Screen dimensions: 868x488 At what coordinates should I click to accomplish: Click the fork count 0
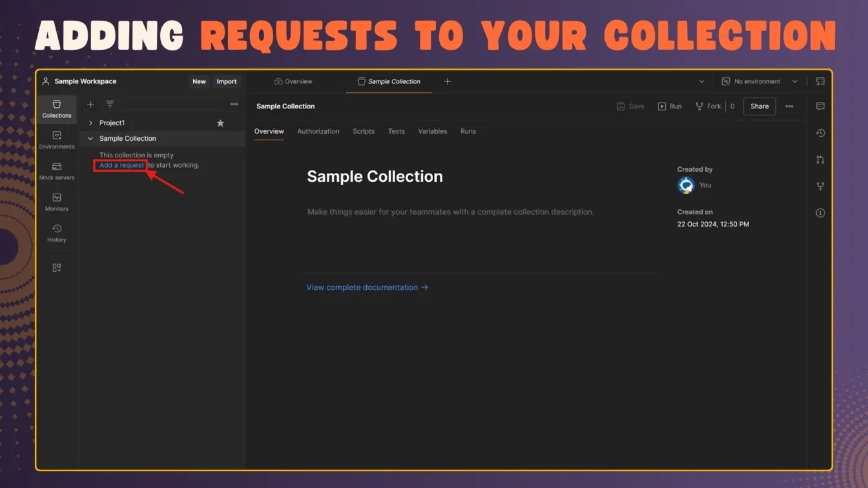pyautogui.click(x=732, y=106)
